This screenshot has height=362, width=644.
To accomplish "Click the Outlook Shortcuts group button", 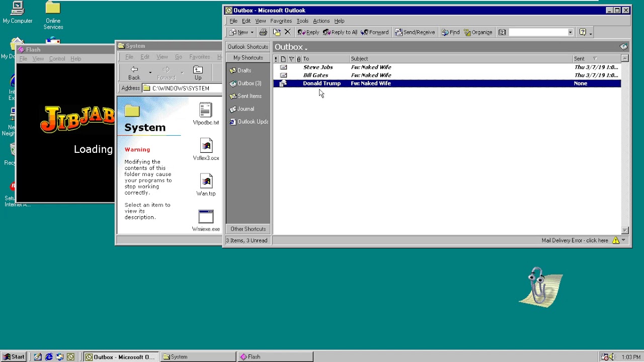I will coord(248,47).
